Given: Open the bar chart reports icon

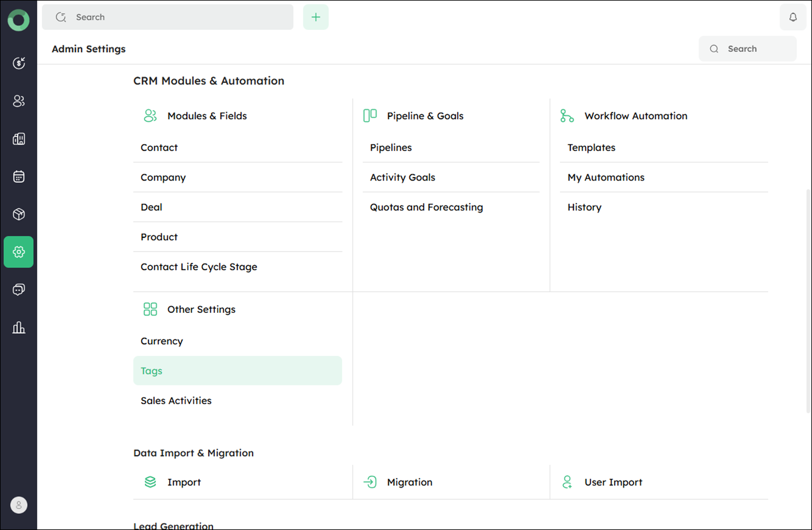Looking at the screenshot, I should [19, 328].
